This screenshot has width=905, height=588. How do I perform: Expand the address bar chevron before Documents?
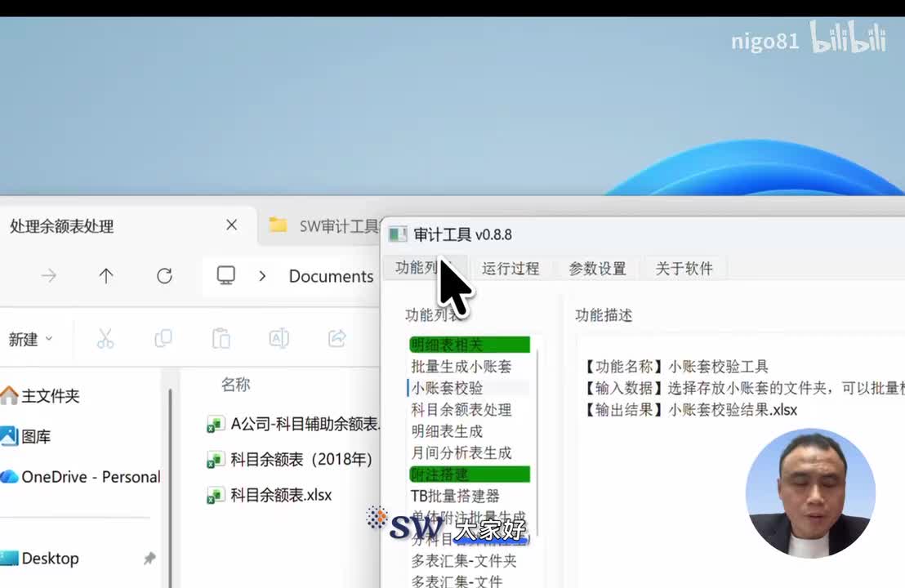coord(263,276)
